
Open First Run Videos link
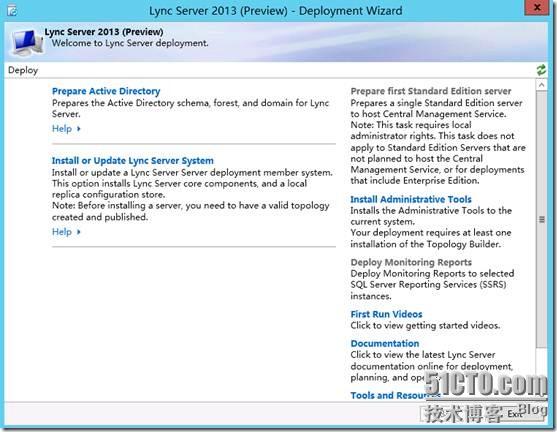point(386,314)
